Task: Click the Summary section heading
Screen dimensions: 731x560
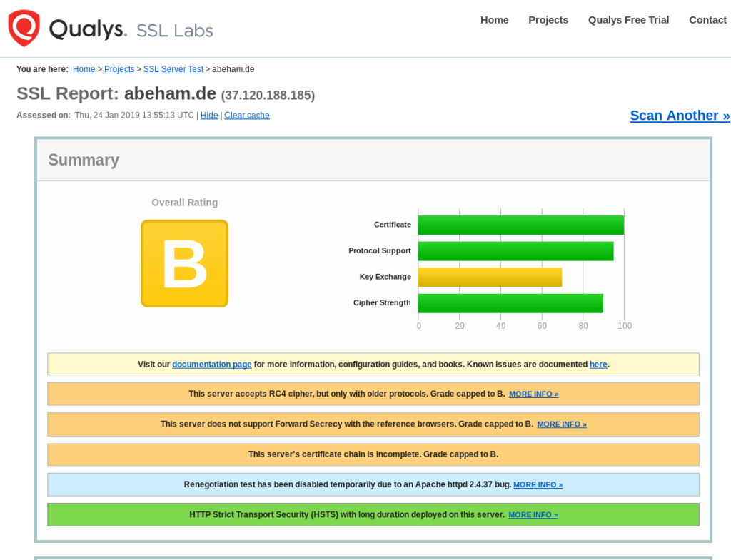Action: tap(84, 160)
